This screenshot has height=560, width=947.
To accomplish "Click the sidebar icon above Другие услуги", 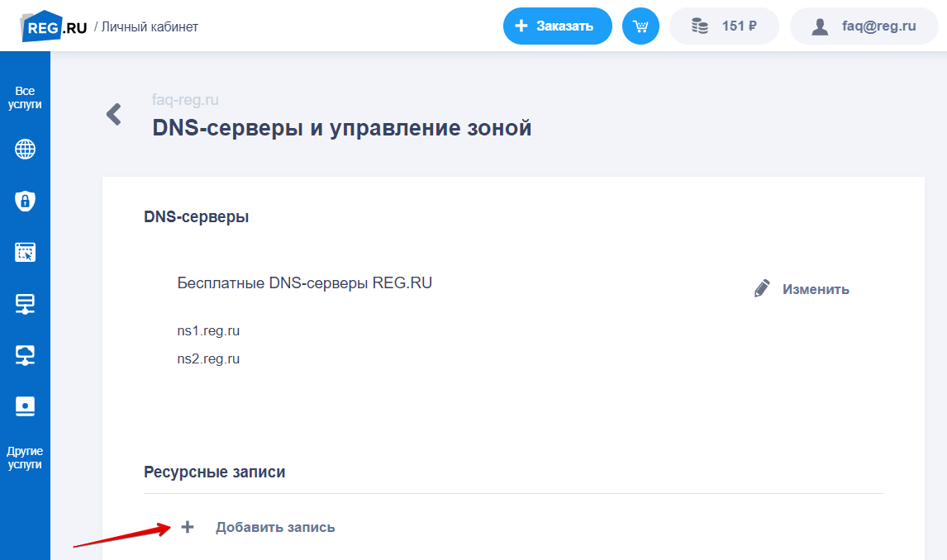I will click(25, 406).
